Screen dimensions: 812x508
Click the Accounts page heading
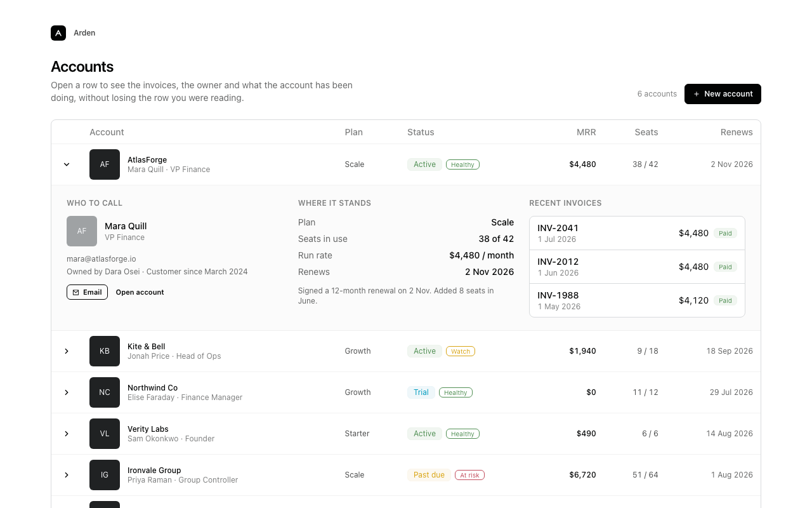tap(82, 67)
